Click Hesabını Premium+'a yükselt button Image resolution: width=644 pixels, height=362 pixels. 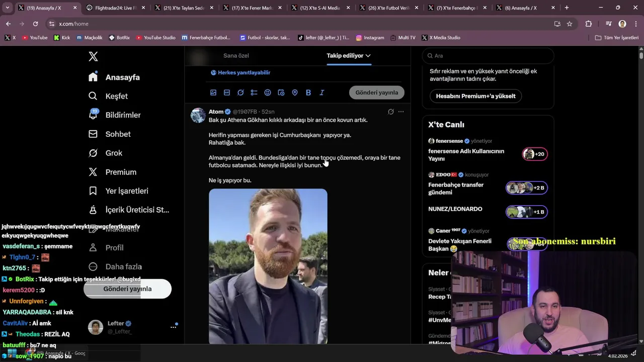476,96
